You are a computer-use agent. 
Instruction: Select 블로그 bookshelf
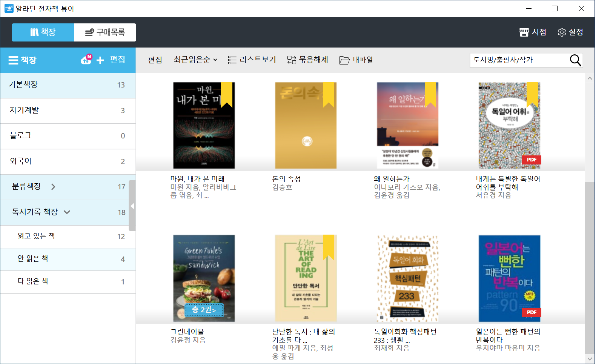pos(68,136)
